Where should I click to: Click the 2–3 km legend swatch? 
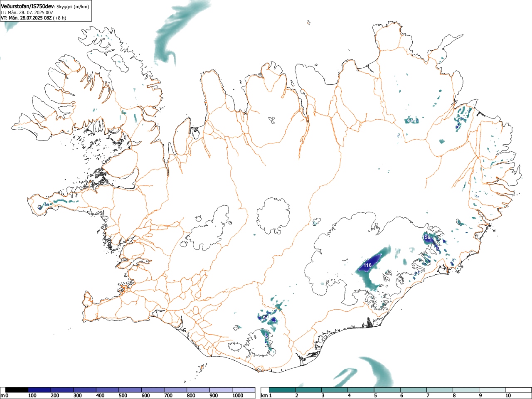click(x=309, y=390)
